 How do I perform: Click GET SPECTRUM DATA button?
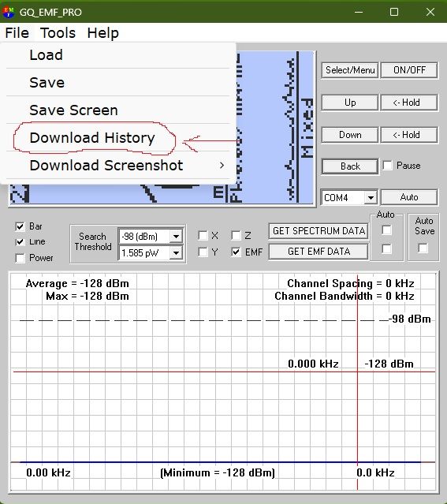click(318, 231)
